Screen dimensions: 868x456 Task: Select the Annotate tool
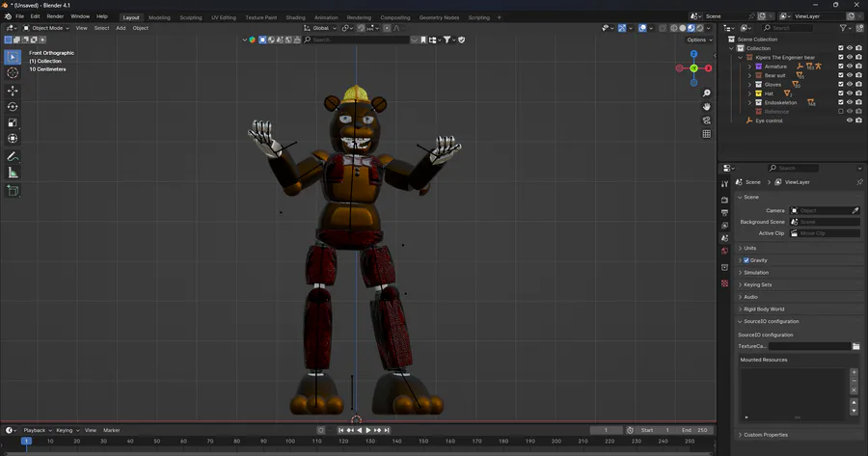pyautogui.click(x=13, y=157)
